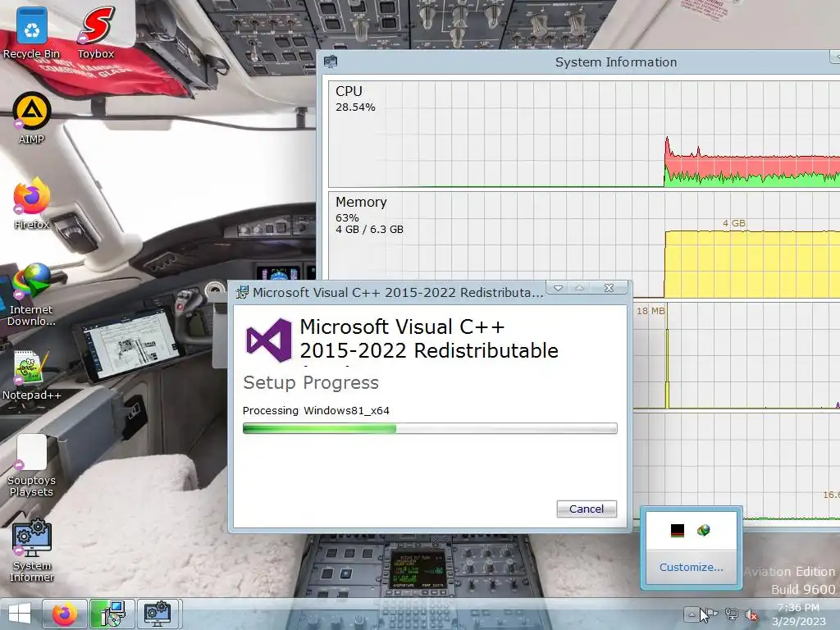This screenshot has height=630, width=840.
Task: Launch Firefox from the desktop shortcut
Action: pyautogui.click(x=32, y=203)
